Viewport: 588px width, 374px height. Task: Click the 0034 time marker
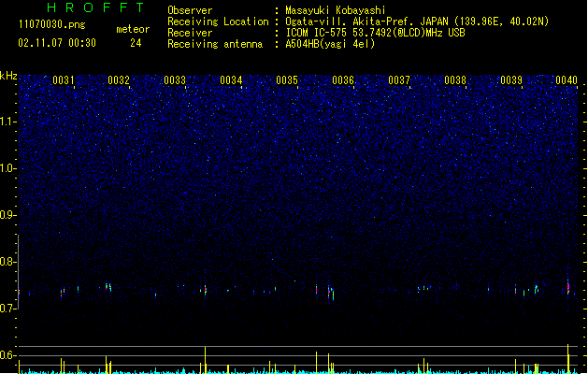click(x=231, y=80)
